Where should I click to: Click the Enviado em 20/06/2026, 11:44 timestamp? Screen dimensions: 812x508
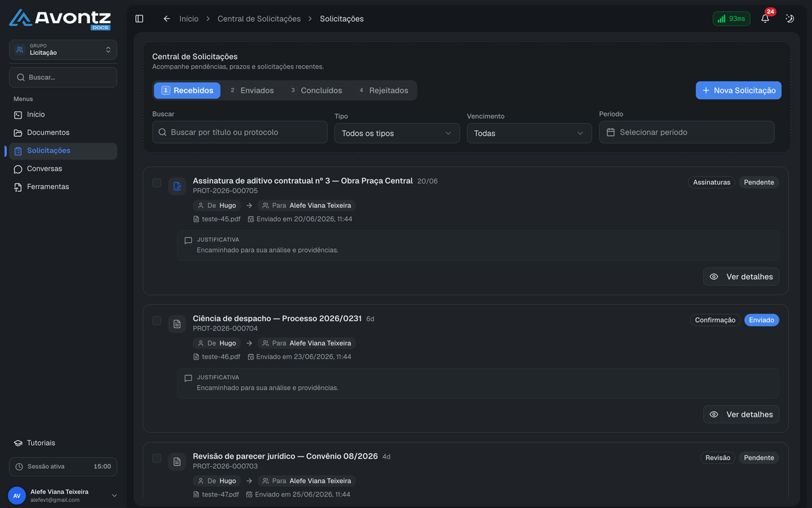[300, 219]
